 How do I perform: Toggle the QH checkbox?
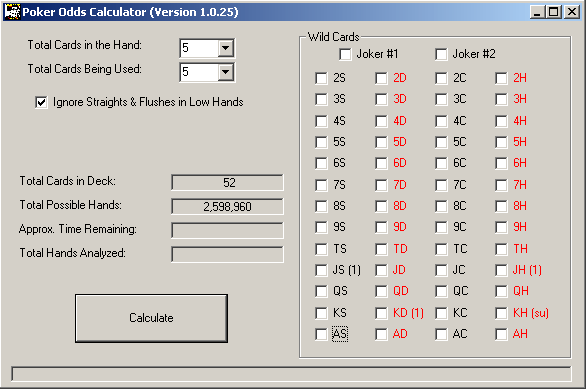click(x=501, y=291)
